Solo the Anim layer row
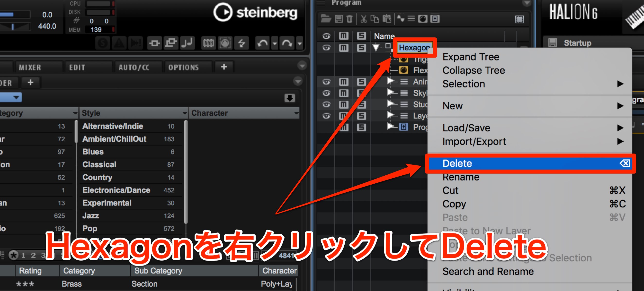This screenshot has width=644, height=291. [x=361, y=82]
